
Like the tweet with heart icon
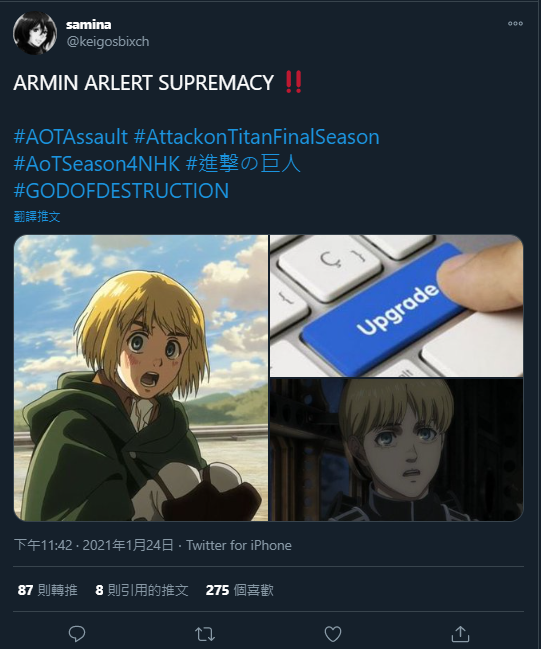click(333, 634)
